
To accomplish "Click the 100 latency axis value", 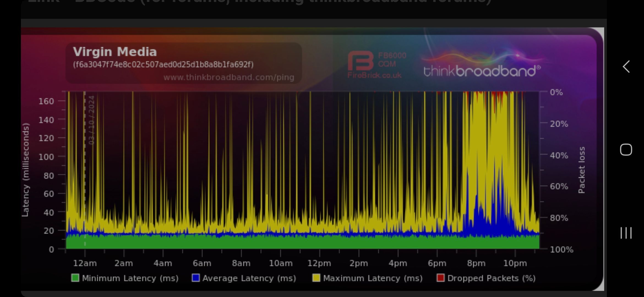I will tap(46, 157).
